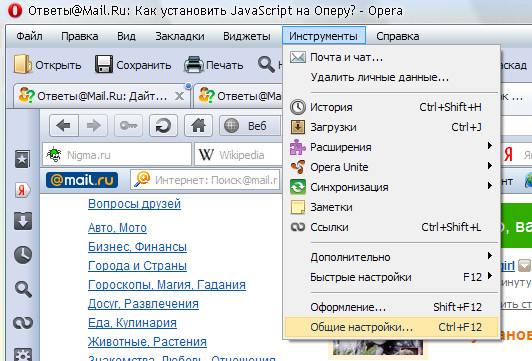The width and height of the screenshot is (532, 361).
Task: Open the Yandex panel in sidebar
Action: point(22,190)
